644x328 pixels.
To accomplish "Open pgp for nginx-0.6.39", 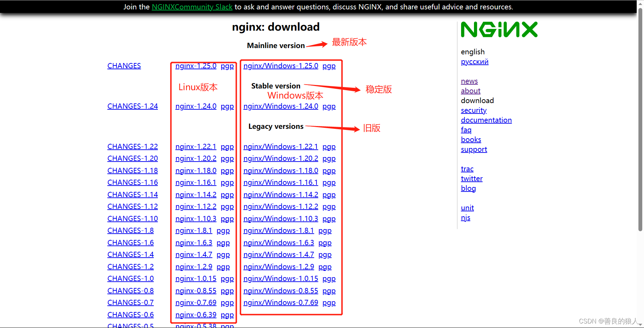I will click(227, 315).
